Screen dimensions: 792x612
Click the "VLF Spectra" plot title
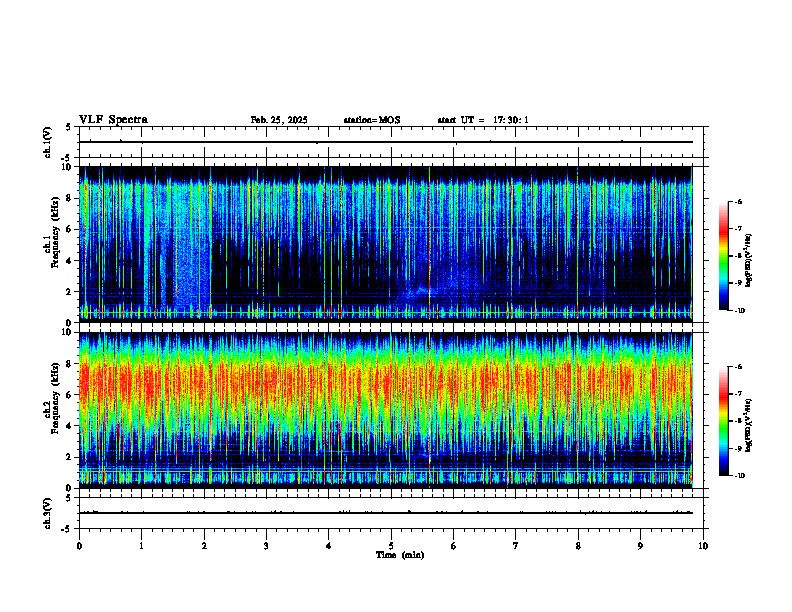113,120
